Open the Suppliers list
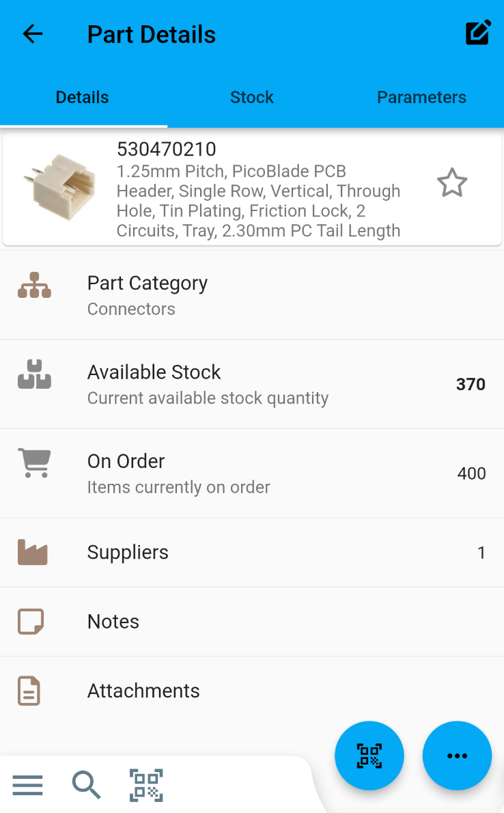The width and height of the screenshot is (504, 813). [x=252, y=552]
